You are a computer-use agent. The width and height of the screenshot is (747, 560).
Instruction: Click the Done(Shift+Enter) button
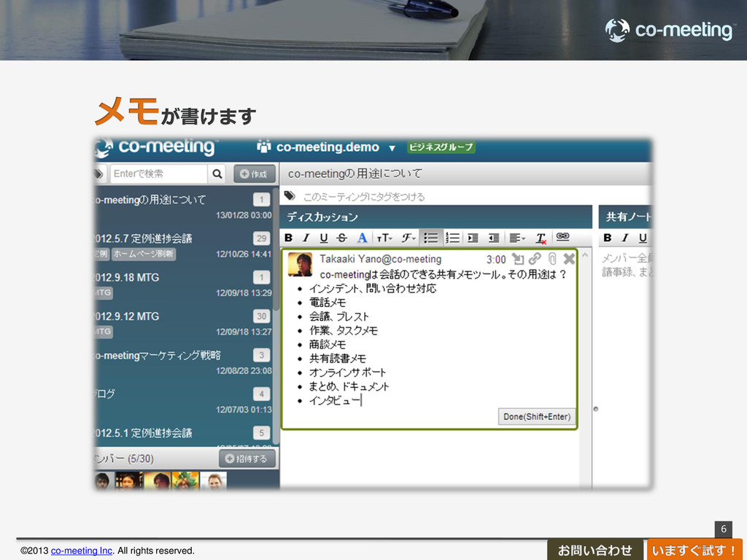[x=537, y=416]
